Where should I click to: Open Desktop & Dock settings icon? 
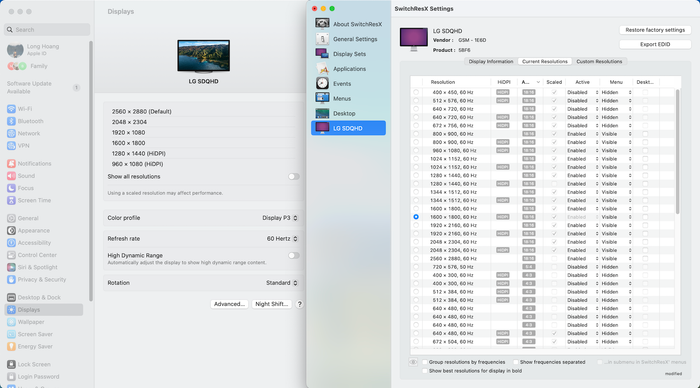11,297
